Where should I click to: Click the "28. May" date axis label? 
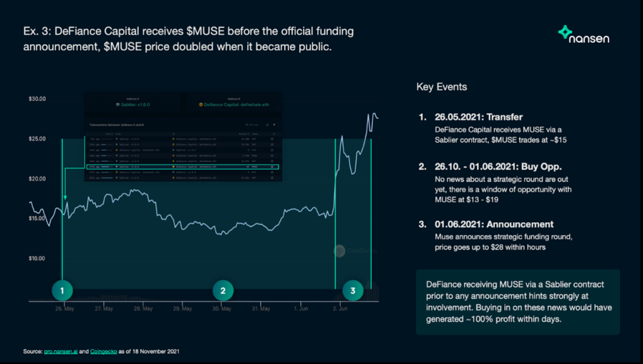point(143,308)
